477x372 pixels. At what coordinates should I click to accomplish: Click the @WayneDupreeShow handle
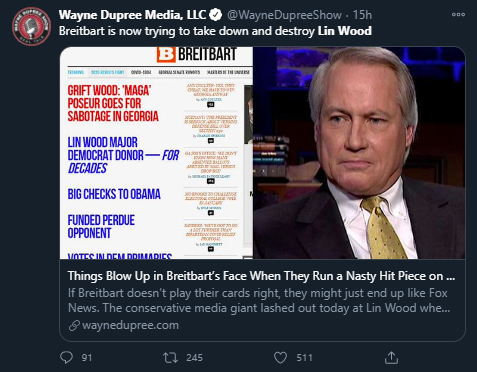(284, 15)
